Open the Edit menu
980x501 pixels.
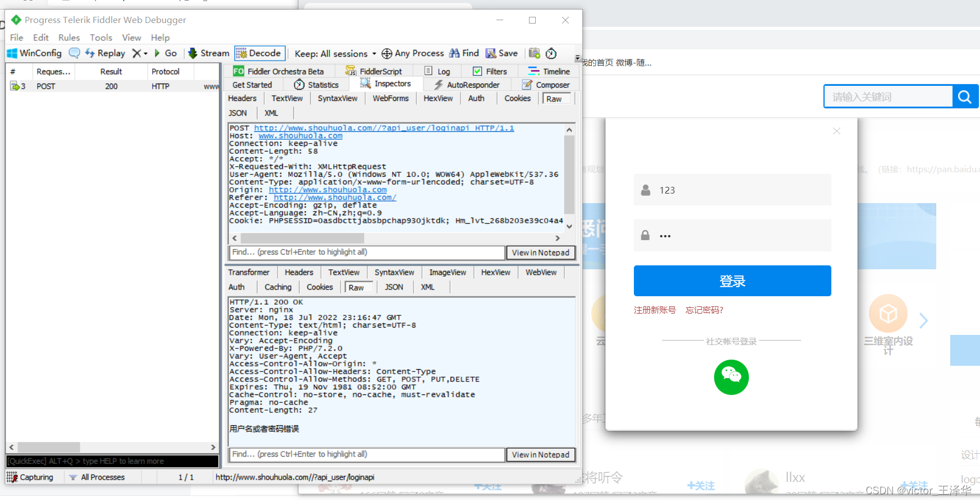[41, 38]
